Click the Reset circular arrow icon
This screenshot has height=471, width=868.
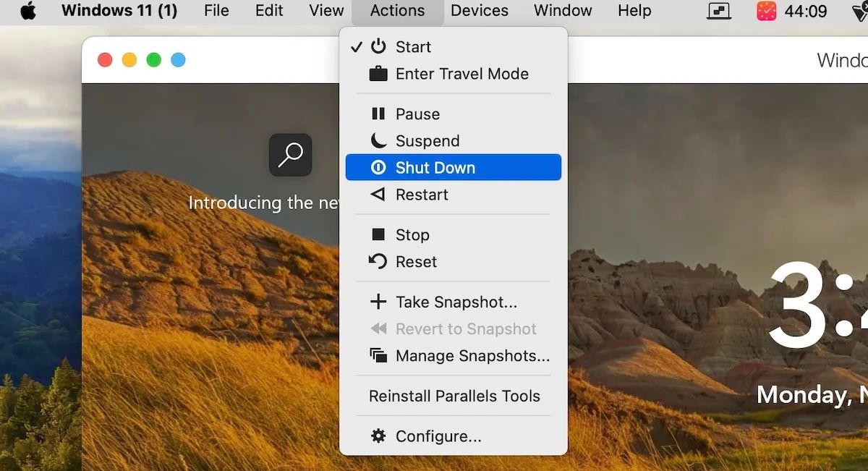[x=378, y=261]
